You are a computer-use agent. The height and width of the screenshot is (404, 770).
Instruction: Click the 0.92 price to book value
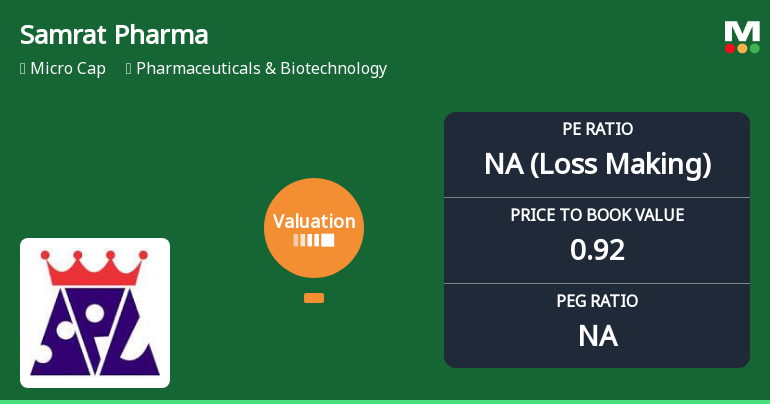[x=597, y=249]
